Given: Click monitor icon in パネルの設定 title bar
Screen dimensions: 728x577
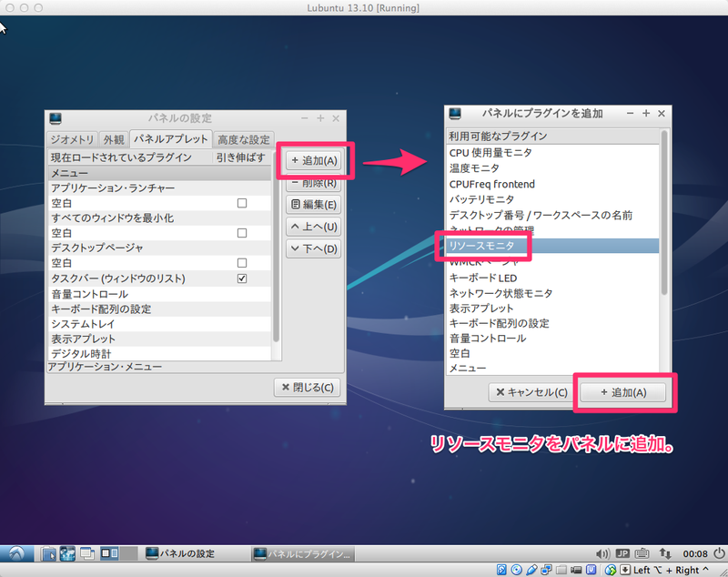Looking at the screenshot, I should (x=56, y=118).
